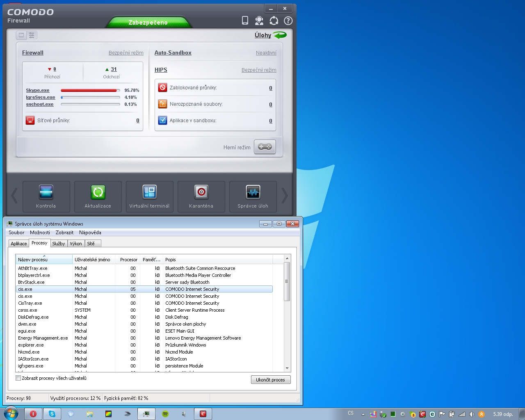Open the Zobrazit menu
Viewport: 525px width, 420px height.
(64, 233)
